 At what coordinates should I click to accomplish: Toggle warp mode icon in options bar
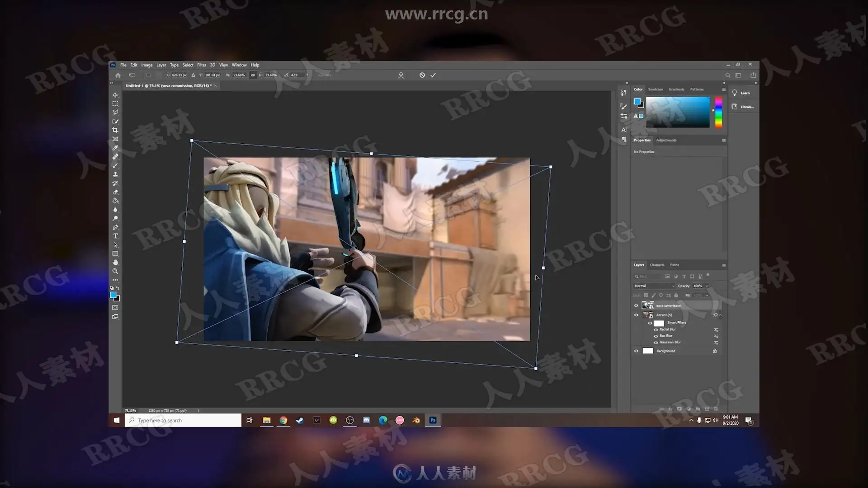tap(401, 75)
